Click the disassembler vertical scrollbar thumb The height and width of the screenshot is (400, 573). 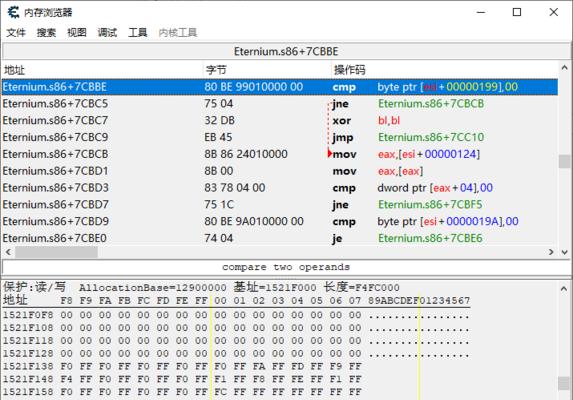tap(565, 161)
